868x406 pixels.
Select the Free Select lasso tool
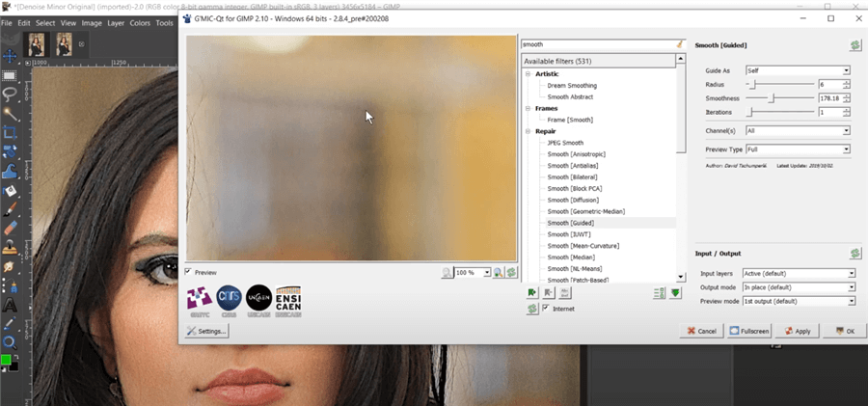10,95
